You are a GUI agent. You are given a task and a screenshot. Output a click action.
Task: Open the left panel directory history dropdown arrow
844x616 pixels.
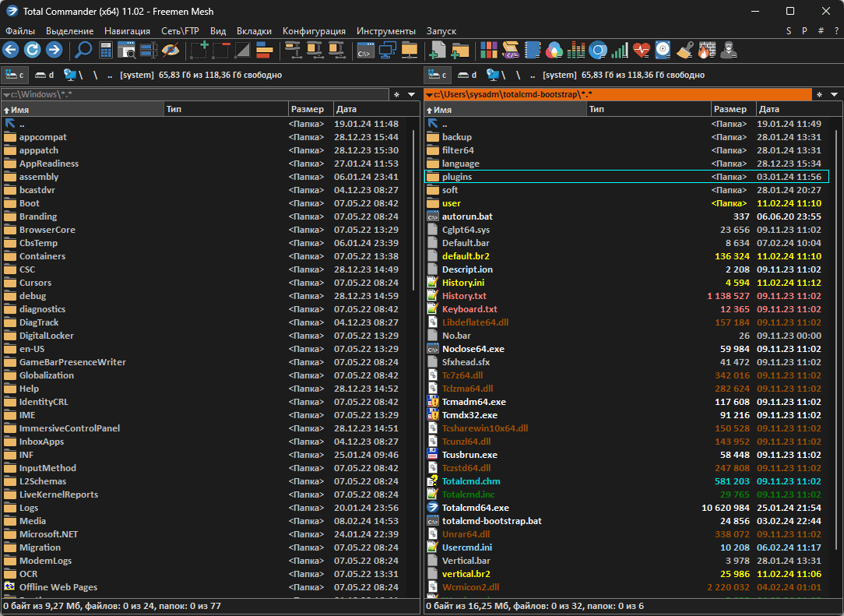(x=412, y=94)
